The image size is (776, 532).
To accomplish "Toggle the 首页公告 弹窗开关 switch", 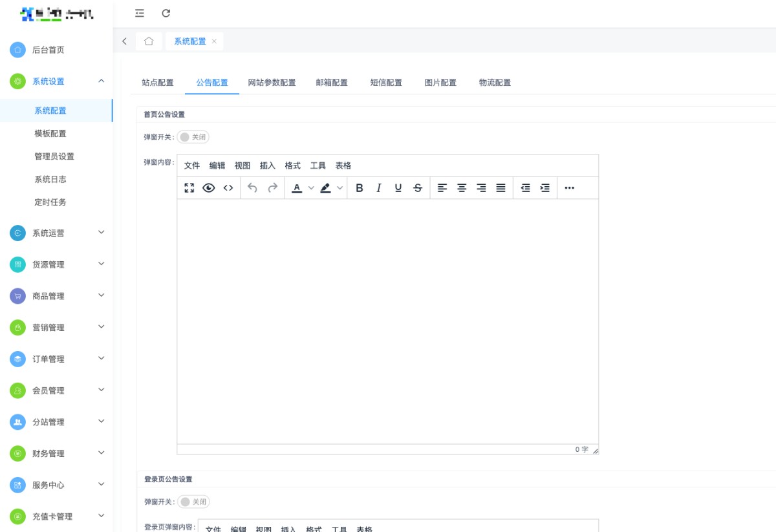I will pyautogui.click(x=193, y=137).
